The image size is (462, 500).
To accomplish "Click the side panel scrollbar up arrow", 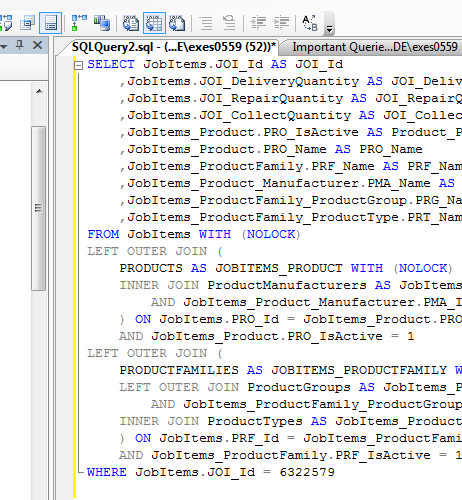I will click(39, 91).
